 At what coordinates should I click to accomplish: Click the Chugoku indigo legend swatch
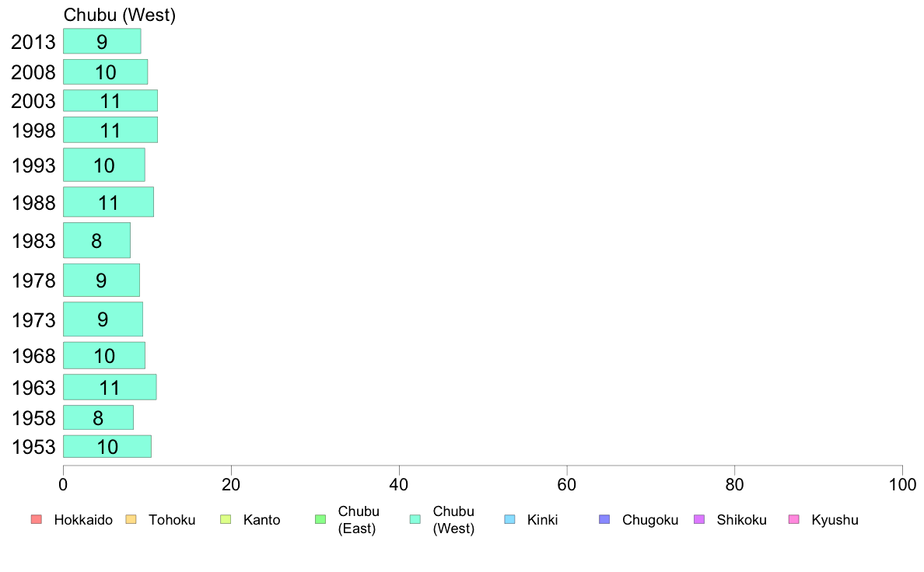(x=604, y=519)
